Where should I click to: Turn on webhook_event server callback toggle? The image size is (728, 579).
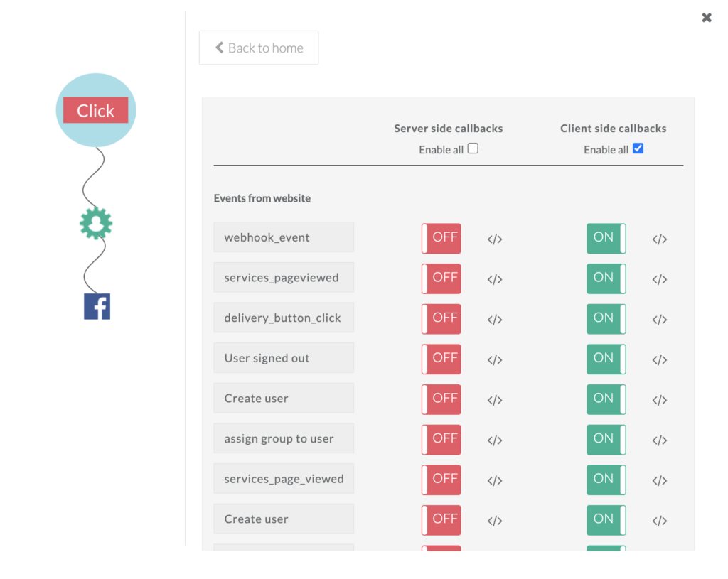[441, 238]
